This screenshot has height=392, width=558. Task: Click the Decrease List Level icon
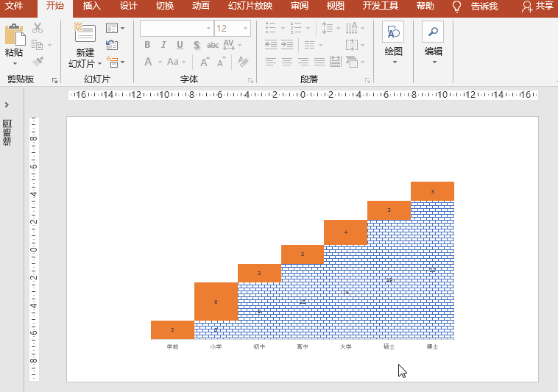271,45
